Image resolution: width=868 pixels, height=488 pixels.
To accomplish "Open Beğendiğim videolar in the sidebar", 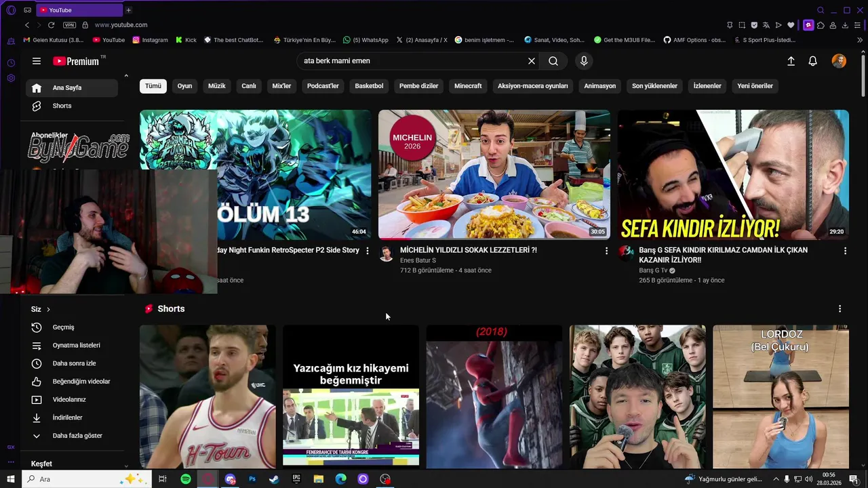I will click(72, 382).
